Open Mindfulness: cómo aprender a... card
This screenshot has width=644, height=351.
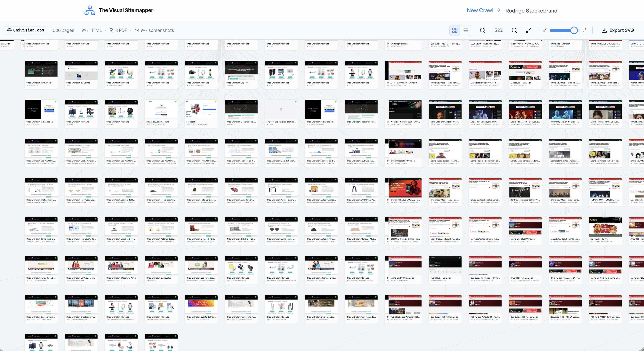525,153
